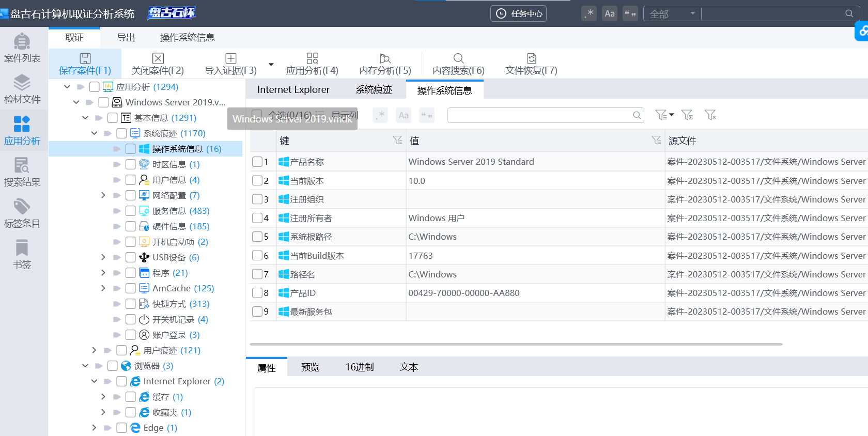Switch to the 系统痕迹 content tab
Screen dimensions: 868x436
[374, 89]
